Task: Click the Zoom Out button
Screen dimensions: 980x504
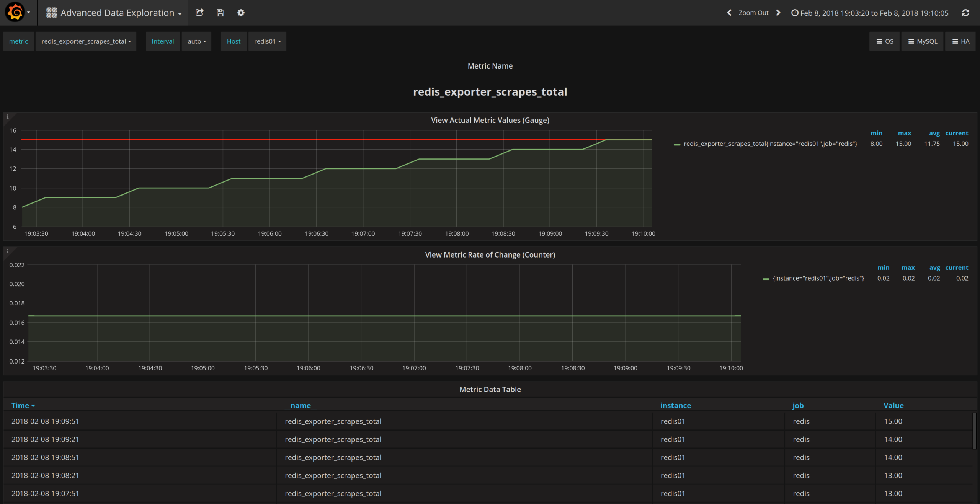Action: [753, 13]
